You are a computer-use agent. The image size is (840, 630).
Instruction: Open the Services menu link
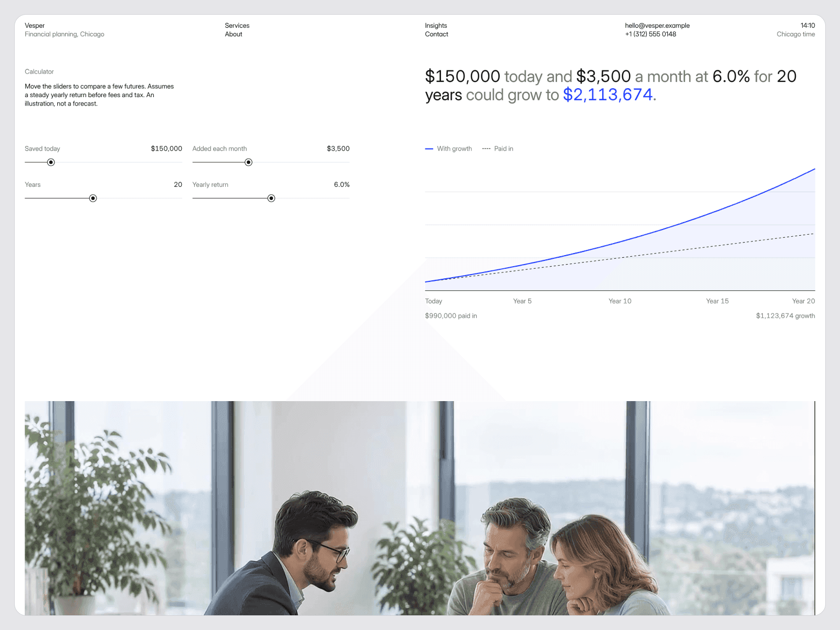(x=237, y=25)
